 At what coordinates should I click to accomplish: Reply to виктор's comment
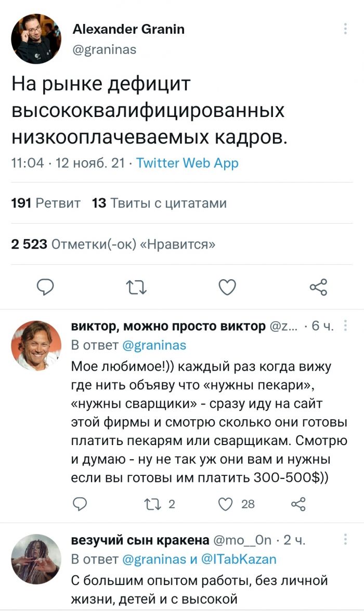(x=80, y=503)
